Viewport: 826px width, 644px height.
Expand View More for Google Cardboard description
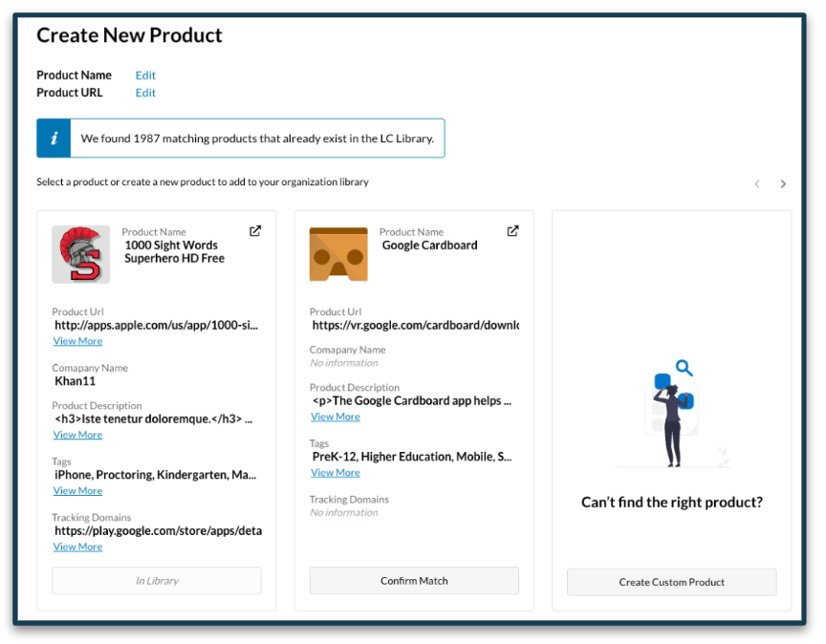[335, 417]
